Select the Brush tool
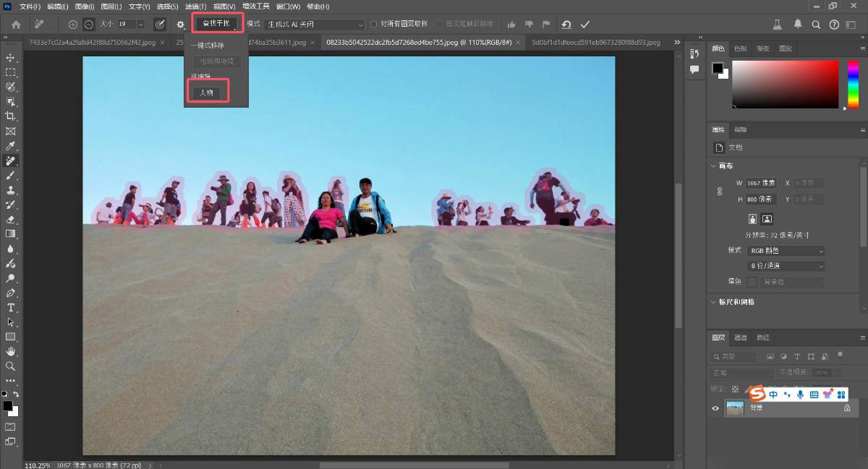This screenshot has height=469, width=868. 10,176
